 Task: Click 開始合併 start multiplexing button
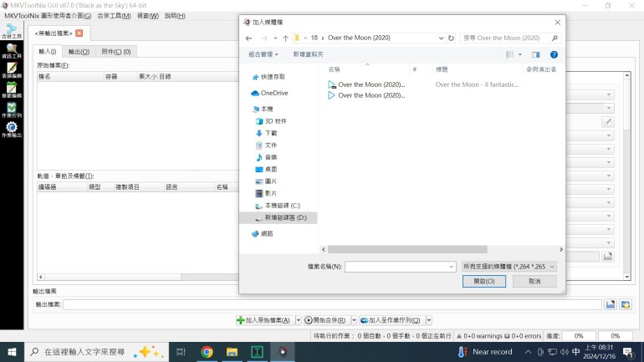(326, 320)
